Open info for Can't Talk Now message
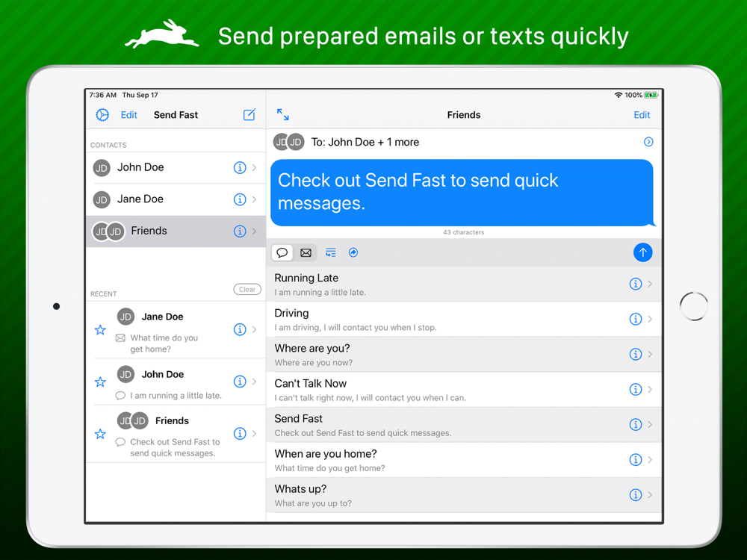 [636, 390]
